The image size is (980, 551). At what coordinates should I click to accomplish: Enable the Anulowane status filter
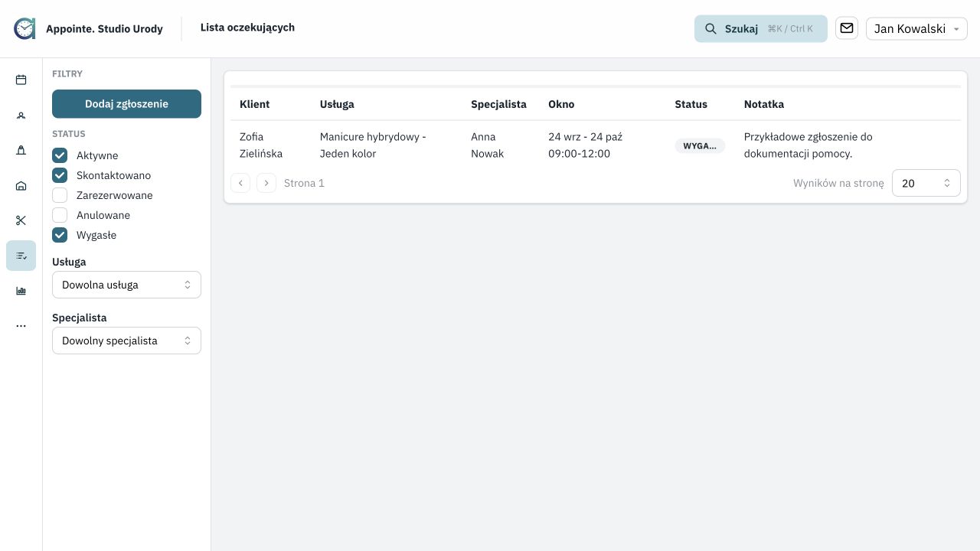60,215
